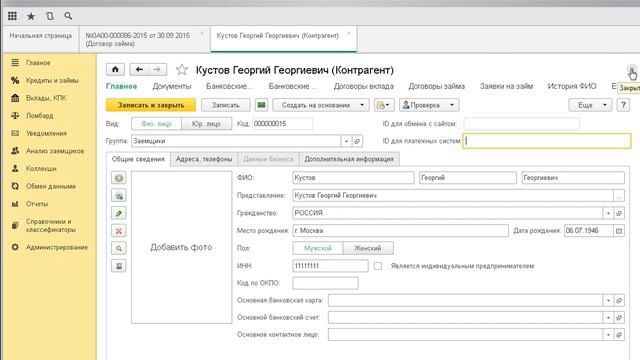Click Добавить фото placeholder area
This screenshot has height=360, width=640.
point(181,247)
